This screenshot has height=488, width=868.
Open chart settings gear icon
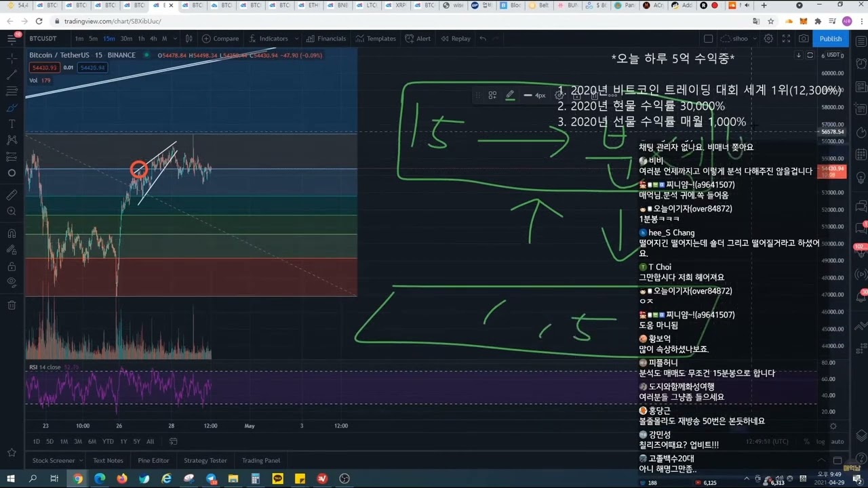[x=768, y=39]
